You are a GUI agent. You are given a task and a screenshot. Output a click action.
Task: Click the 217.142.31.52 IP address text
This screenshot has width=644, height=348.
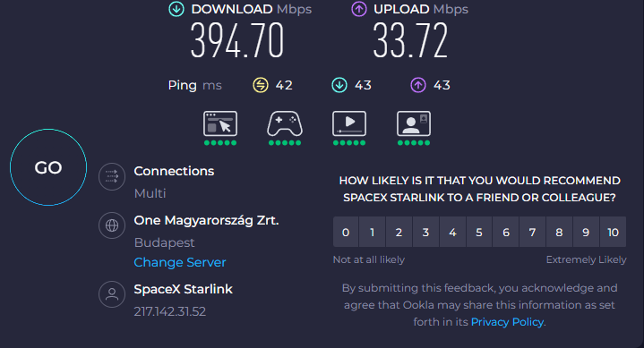pos(169,311)
